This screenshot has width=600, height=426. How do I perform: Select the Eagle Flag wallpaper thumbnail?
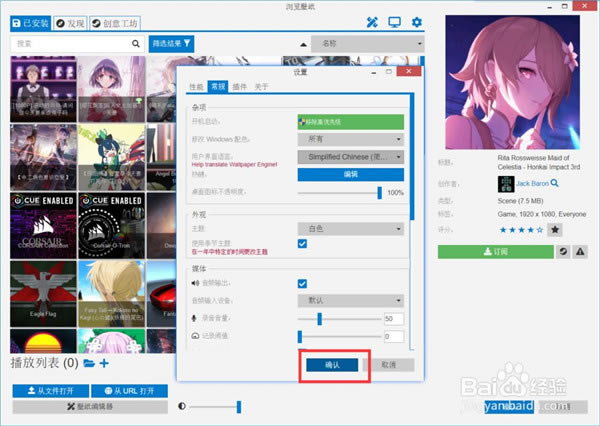(x=43, y=294)
